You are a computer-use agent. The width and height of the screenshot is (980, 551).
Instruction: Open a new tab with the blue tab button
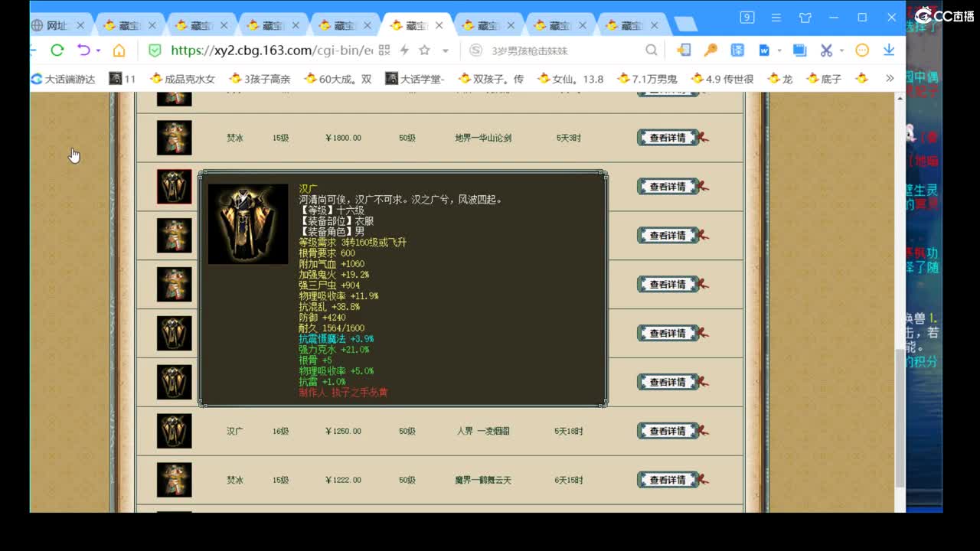(x=685, y=24)
